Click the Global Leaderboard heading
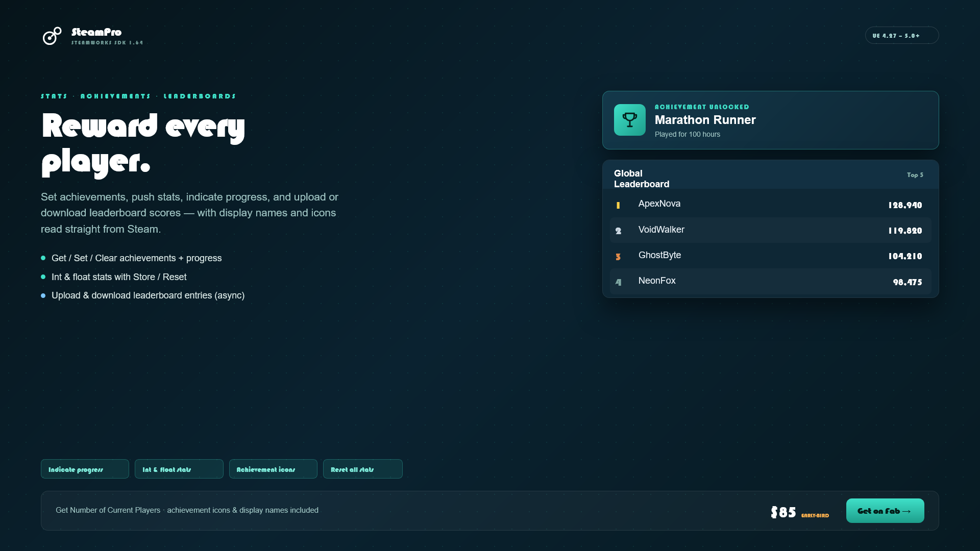This screenshot has height=551, width=980. coord(642,179)
